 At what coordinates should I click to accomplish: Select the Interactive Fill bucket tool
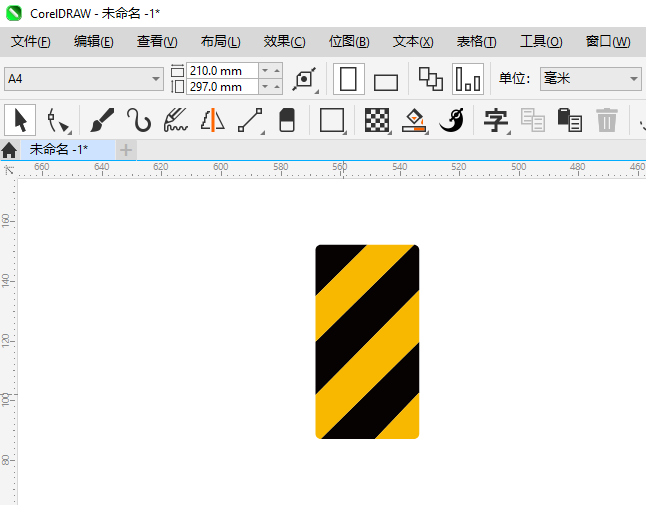tap(414, 120)
